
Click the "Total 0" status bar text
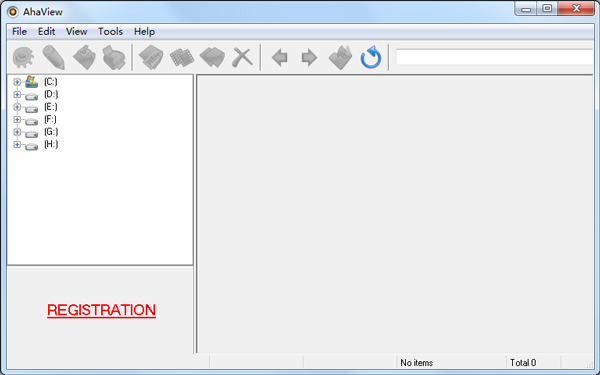(x=523, y=362)
